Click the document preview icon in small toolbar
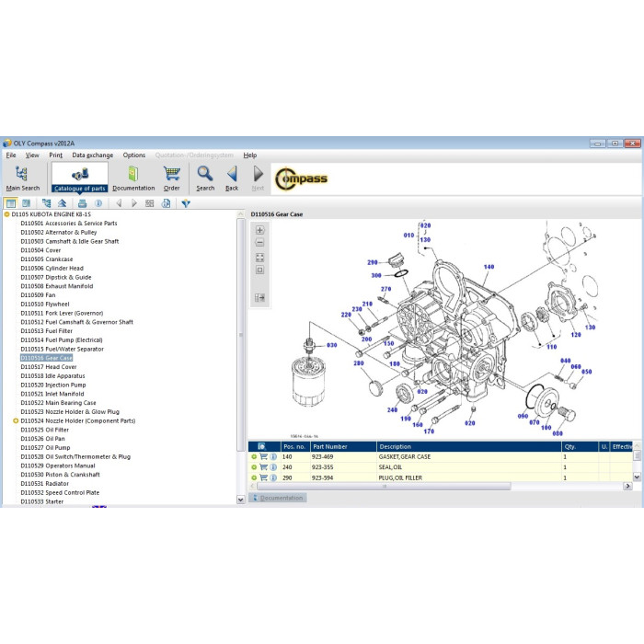The image size is (644, 644). 166,203
